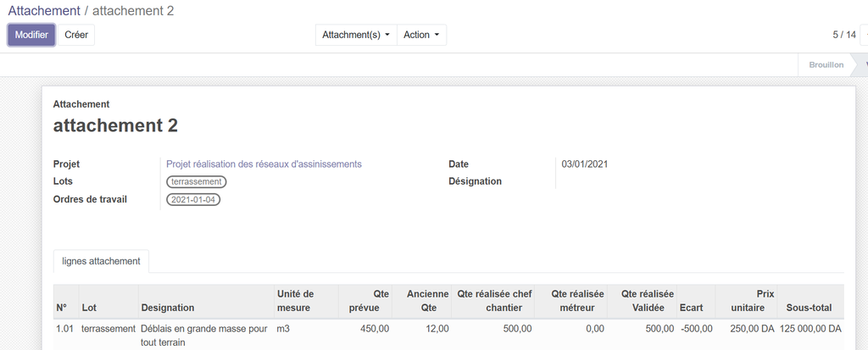Open the project réalisation des réseaux link
Viewport: 868px width, 350px height.
coord(264,164)
